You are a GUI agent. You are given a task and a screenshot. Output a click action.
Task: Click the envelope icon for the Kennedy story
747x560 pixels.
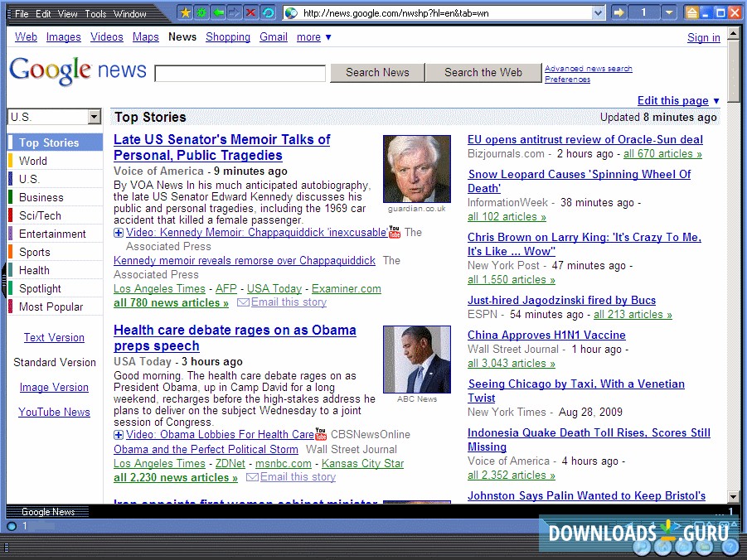click(x=243, y=302)
